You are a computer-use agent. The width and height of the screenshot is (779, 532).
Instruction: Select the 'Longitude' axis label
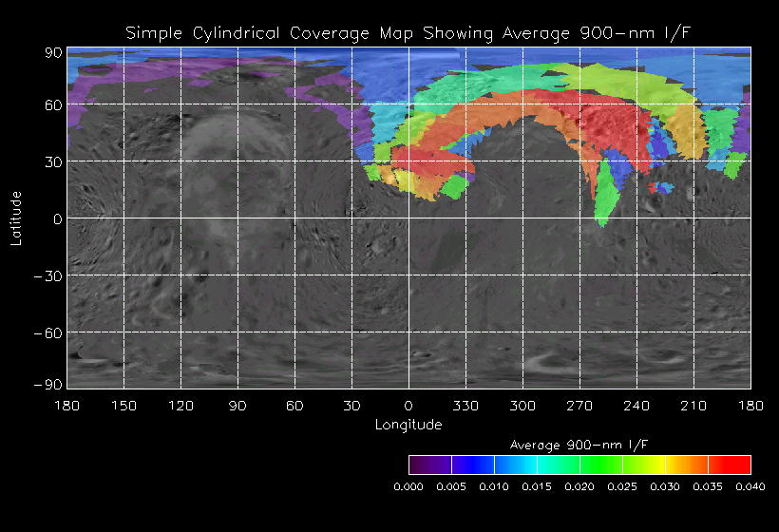pos(408,425)
